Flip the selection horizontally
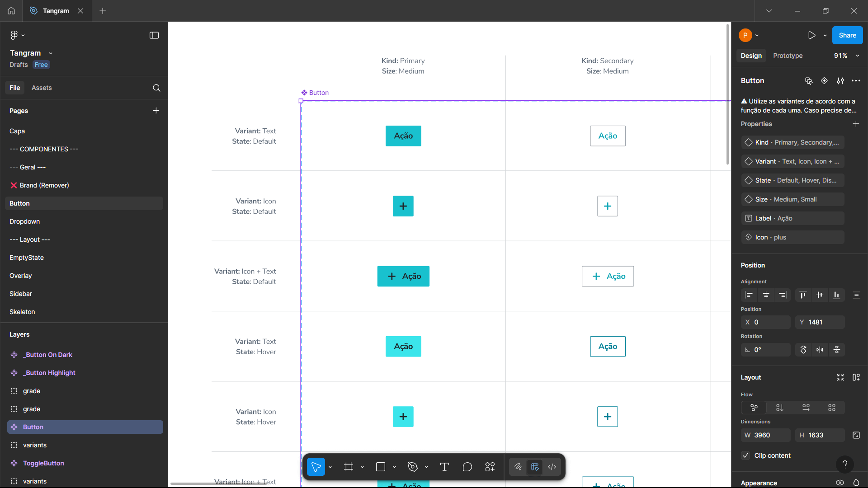The width and height of the screenshot is (868, 488). tap(820, 350)
